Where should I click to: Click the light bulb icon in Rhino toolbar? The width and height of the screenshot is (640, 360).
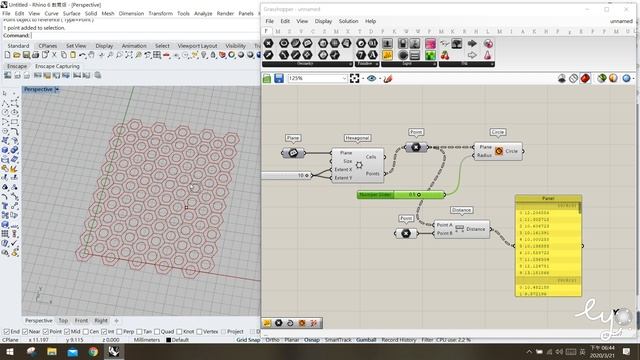[x=204, y=55]
